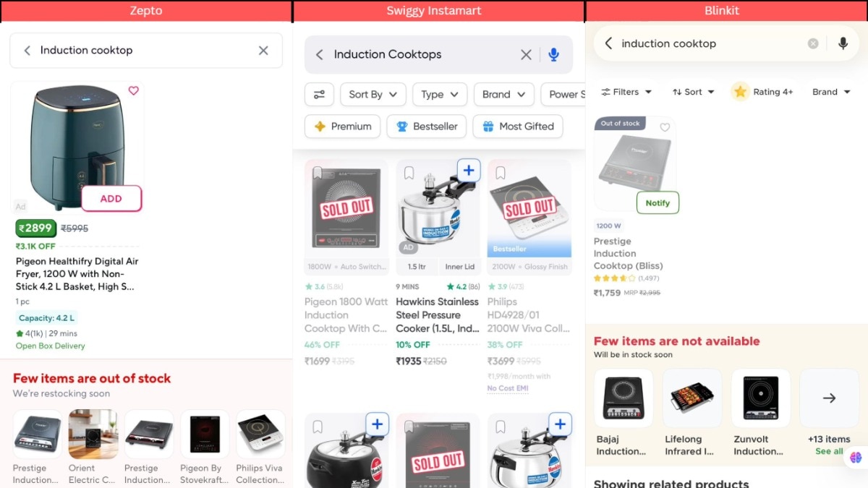The width and height of the screenshot is (868, 488).
Task: Open the Swiggy Instamart filter sliders icon
Action: pyautogui.click(x=319, y=95)
